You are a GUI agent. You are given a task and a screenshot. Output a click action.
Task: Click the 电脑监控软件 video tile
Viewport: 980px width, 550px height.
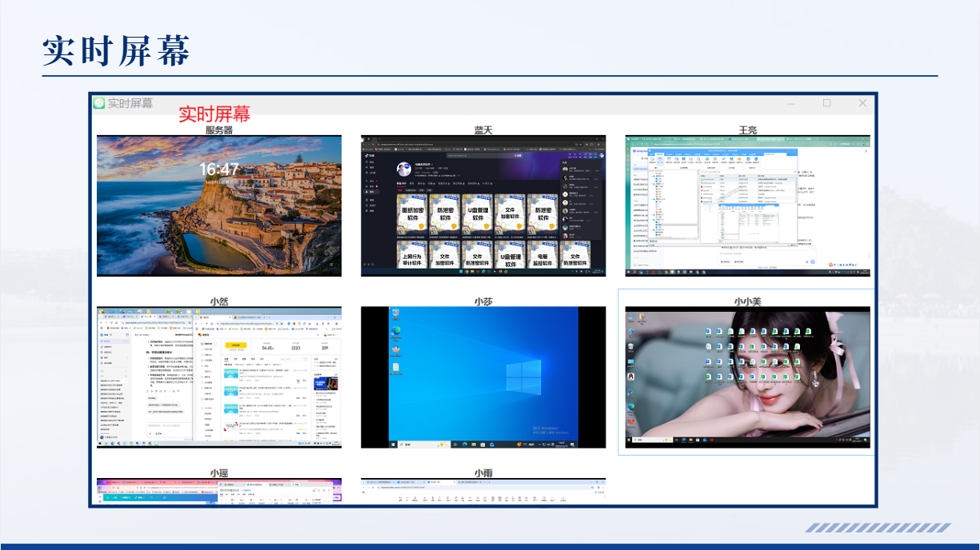[543, 255]
